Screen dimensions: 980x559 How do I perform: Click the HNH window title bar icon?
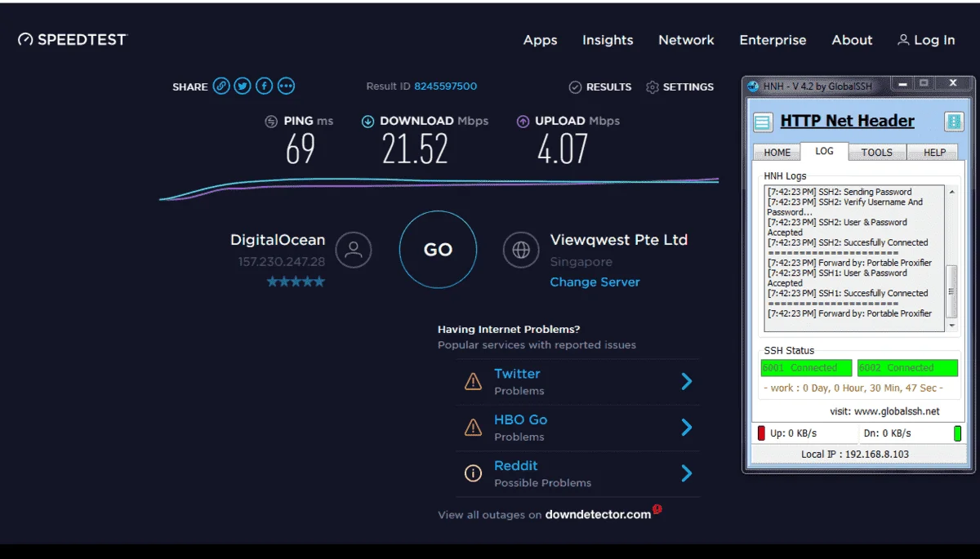click(x=753, y=85)
